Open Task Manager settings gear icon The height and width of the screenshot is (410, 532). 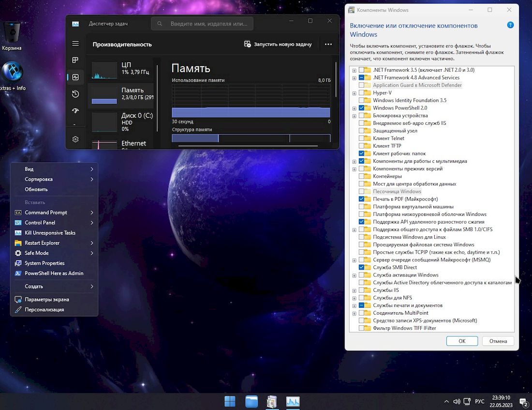[75, 139]
